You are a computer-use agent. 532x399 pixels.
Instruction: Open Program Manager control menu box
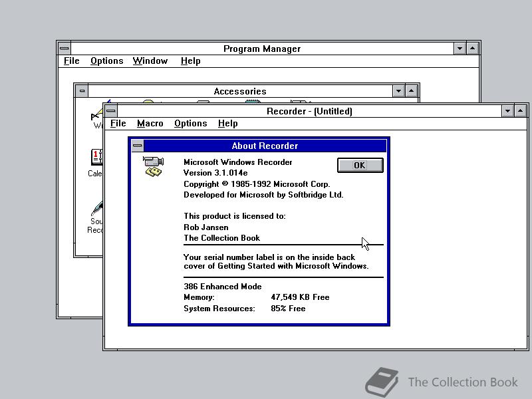pyautogui.click(x=65, y=49)
